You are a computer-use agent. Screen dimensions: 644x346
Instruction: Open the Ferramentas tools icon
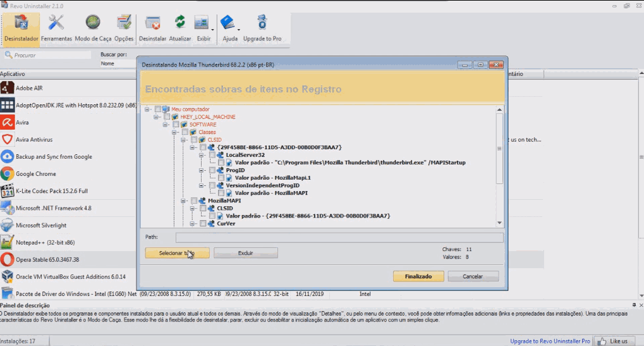click(x=56, y=28)
